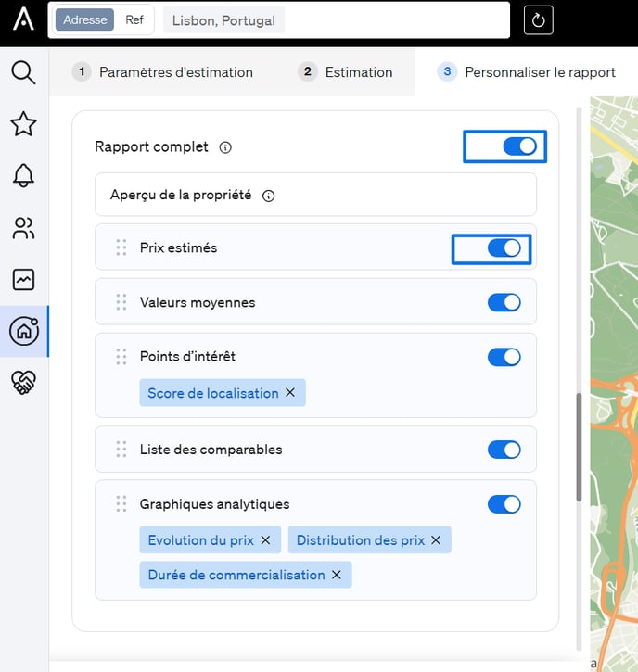The height and width of the screenshot is (672, 638).
Task: Open market chart icon in sidebar
Action: click(x=23, y=279)
